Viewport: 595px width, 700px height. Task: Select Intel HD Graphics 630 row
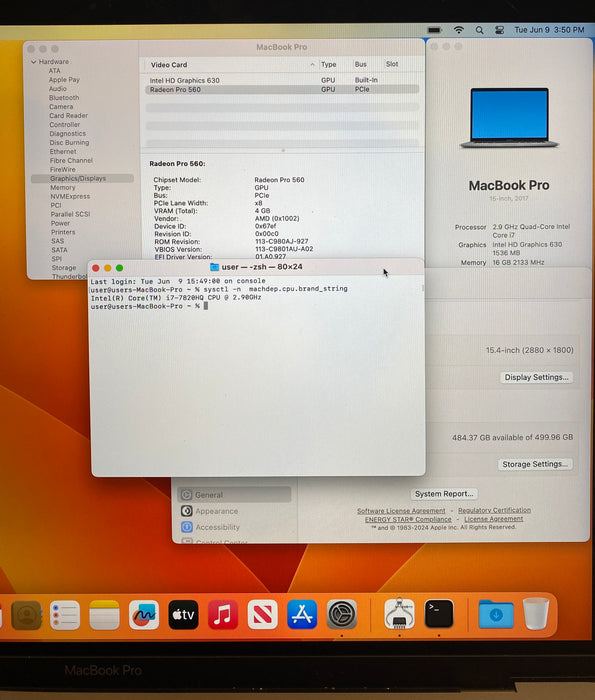(x=282, y=80)
